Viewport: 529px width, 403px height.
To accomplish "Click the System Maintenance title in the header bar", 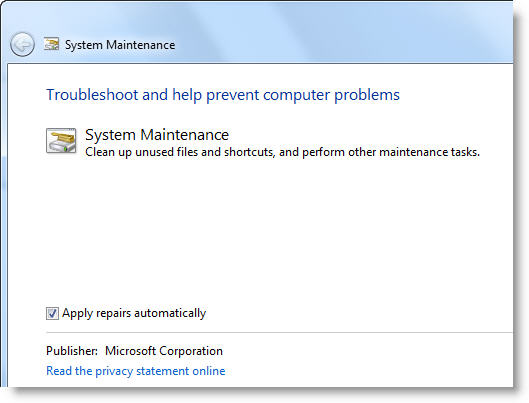I will click(120, 45).
